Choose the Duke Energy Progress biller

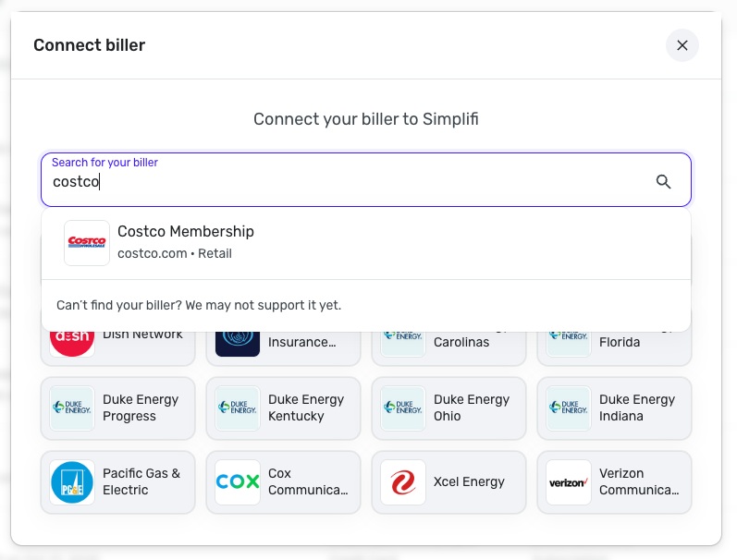point(117,408)
